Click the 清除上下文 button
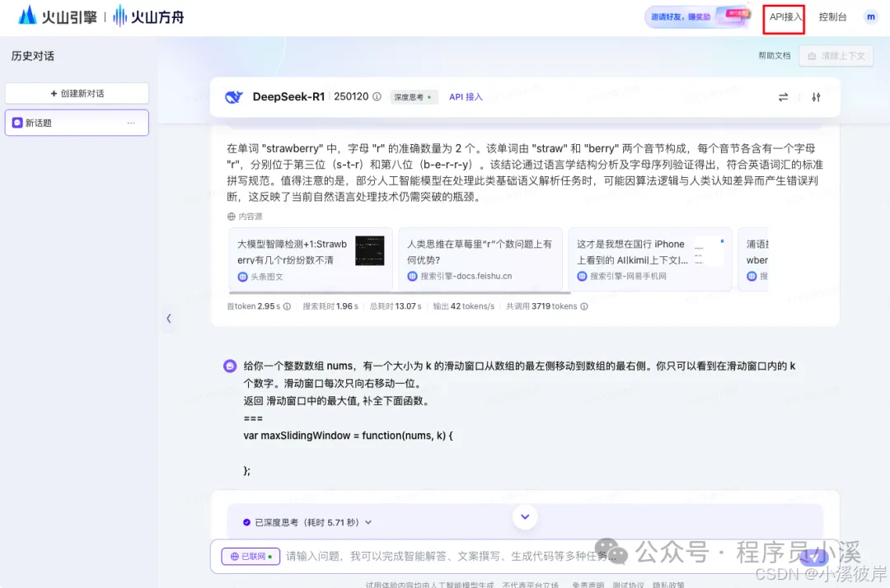This screenshot has height=588, width=890. (x=836, y=55)
